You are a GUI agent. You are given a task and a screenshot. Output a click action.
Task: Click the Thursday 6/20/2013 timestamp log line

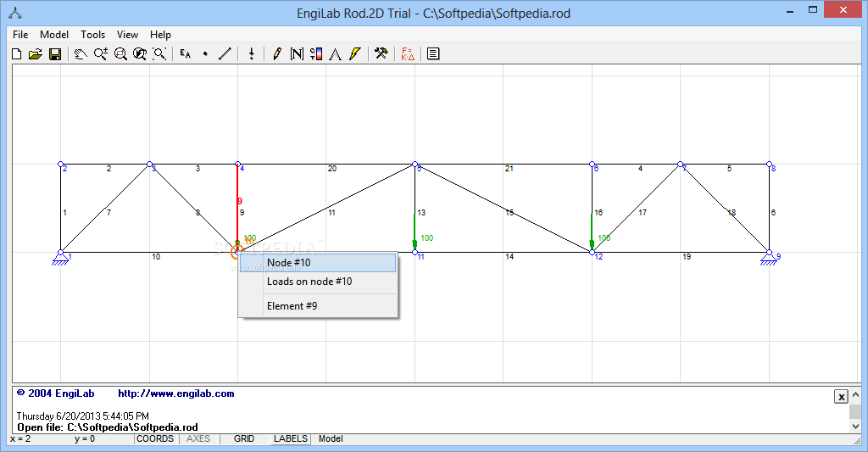82,416
